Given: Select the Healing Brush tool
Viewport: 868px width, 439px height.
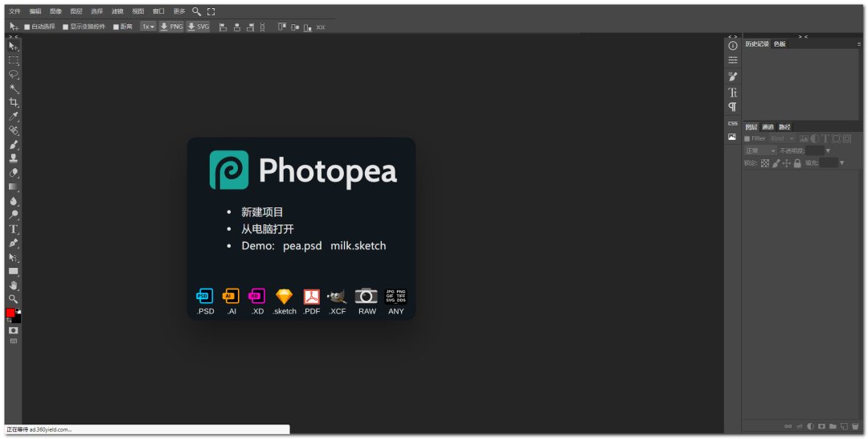Looking at the screenshot, I should 14,130.
